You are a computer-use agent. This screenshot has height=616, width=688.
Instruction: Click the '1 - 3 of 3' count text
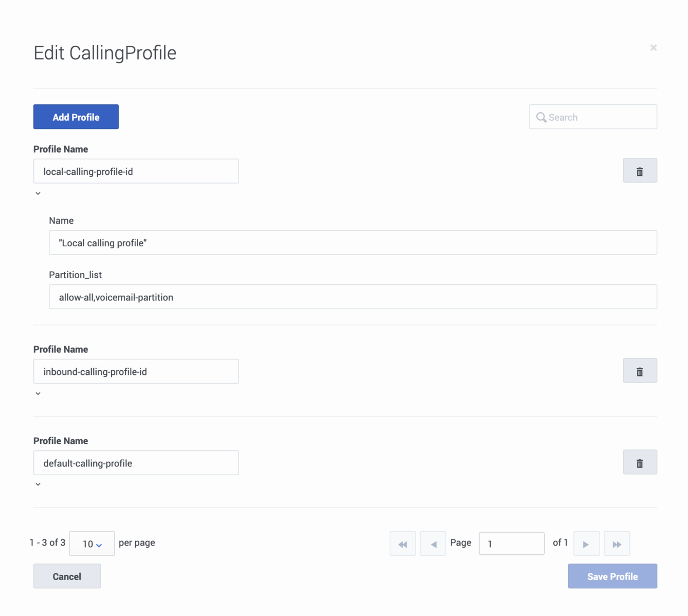point(47,542)
